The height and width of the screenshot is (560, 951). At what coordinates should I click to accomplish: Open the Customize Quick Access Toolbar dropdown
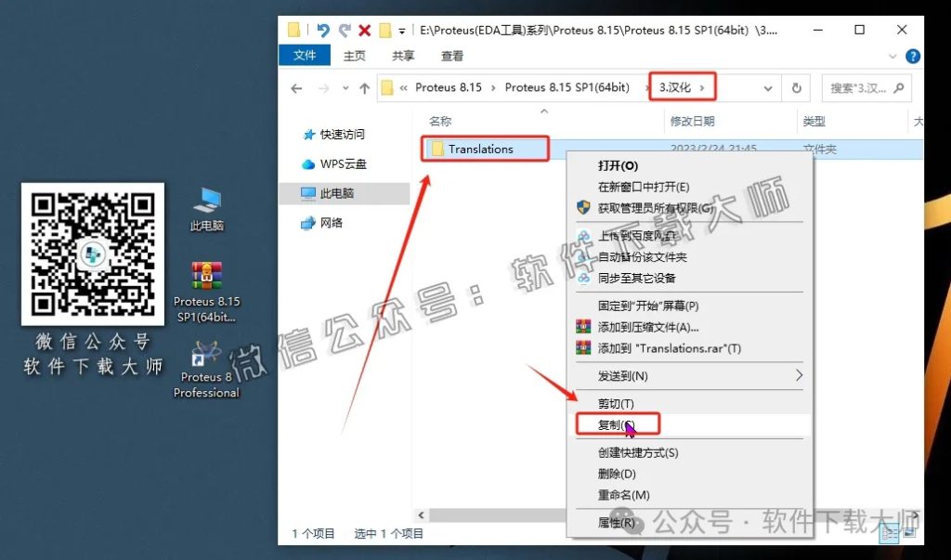402,30
